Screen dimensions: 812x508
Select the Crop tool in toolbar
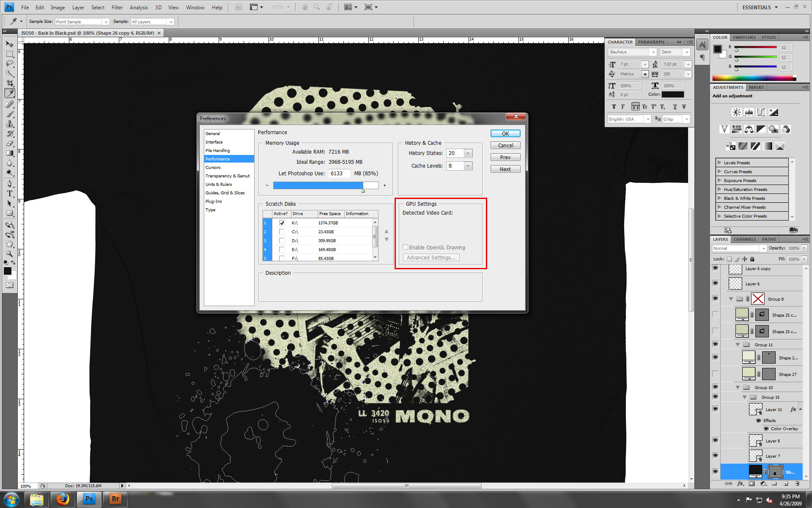click(10, 83)
